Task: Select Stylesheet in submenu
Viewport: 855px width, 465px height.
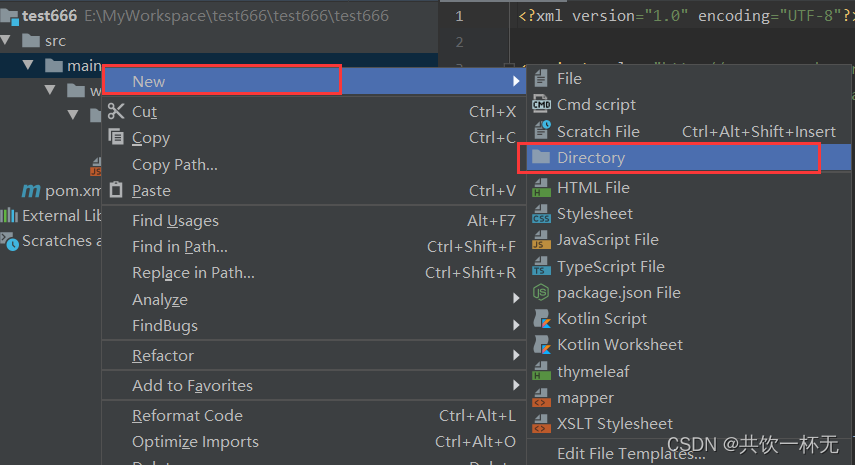Action: 689,214
